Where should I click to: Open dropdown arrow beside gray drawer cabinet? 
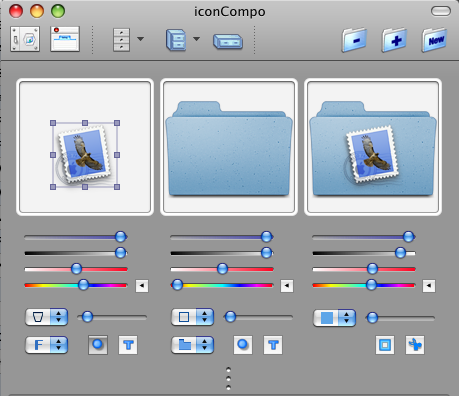point(141,39)
